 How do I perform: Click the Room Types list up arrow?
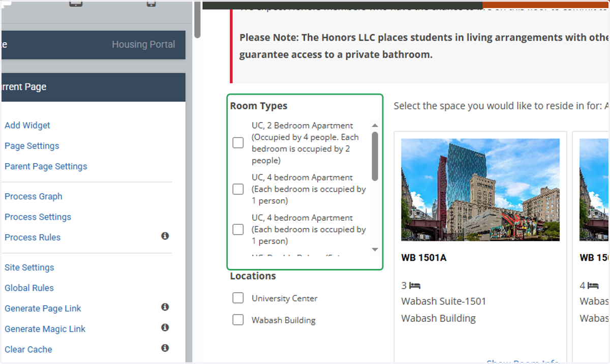point(375,125)
